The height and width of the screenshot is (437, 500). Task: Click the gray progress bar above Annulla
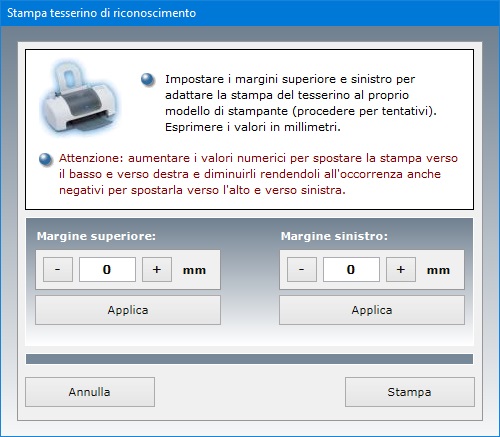tap(249, 359)
